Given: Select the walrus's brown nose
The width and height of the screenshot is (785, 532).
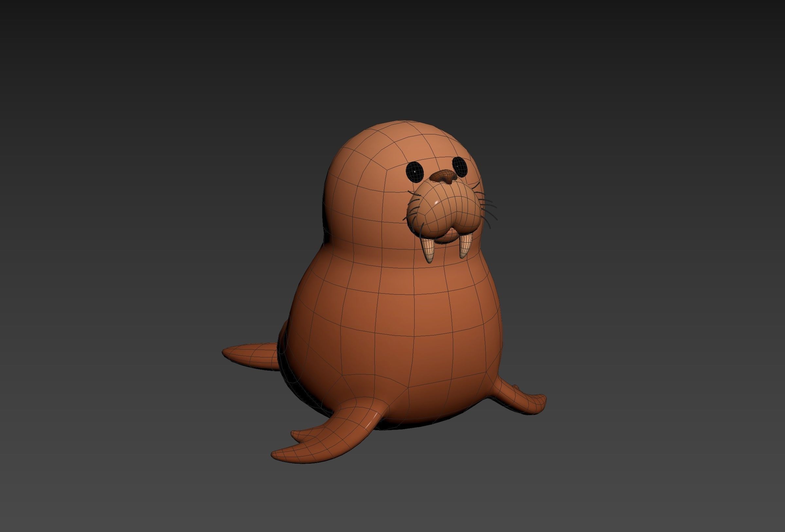Looking at the screenshot, I should point(444,176).
